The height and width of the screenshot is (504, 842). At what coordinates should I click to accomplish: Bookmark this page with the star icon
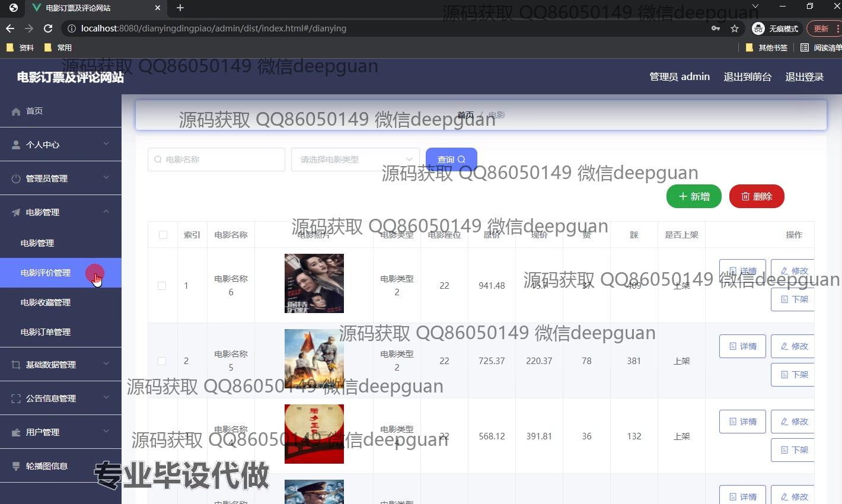(x=735, y=28)
